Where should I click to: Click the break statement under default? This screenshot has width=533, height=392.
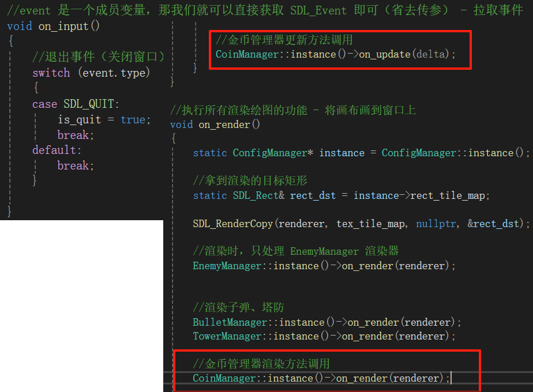point(76,165)
